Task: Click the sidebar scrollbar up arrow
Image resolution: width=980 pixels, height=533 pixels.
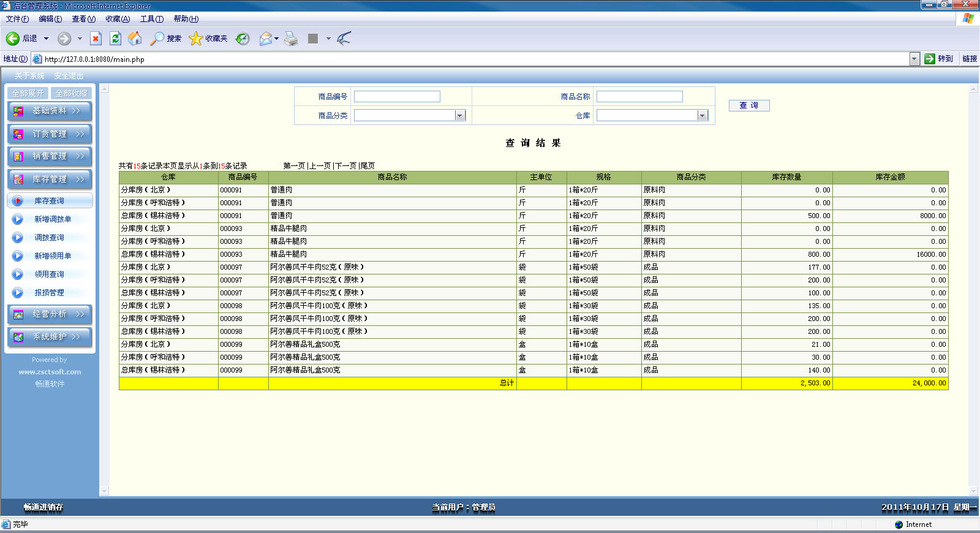Action: pos(104,89)
